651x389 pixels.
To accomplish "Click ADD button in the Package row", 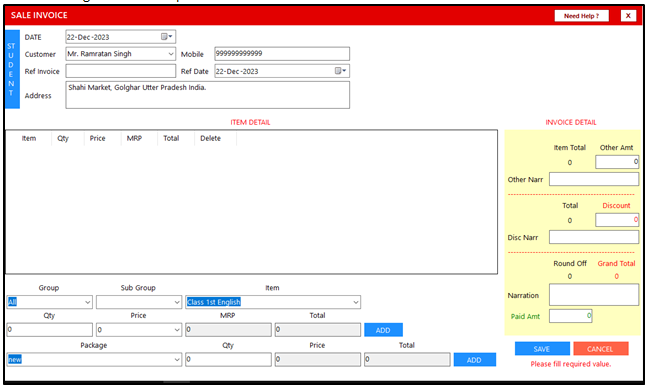I will [x=475, y=360].
